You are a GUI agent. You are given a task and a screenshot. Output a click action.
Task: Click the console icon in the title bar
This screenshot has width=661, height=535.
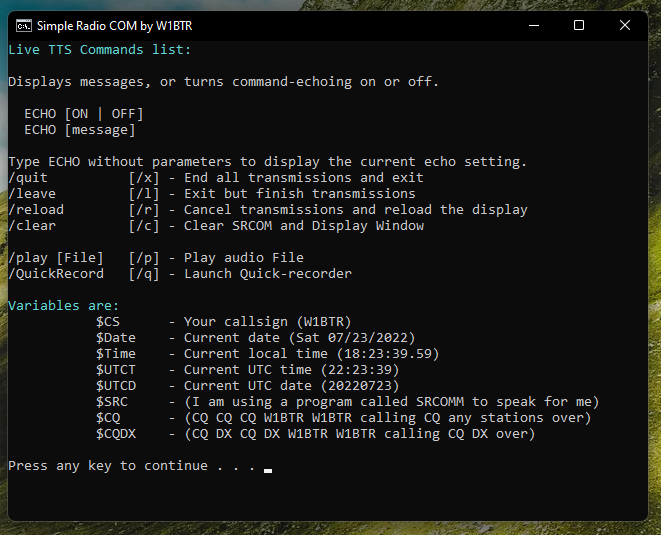coord(24,26)
